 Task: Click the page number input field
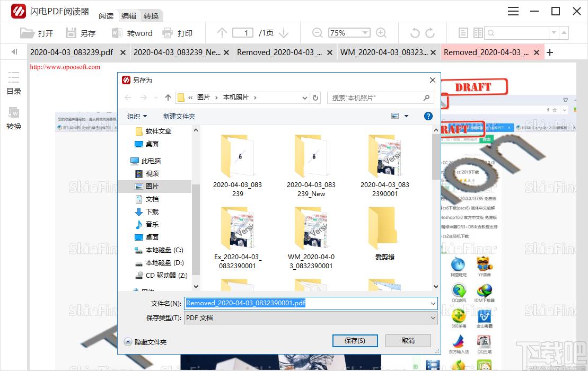tap(243, 33)
